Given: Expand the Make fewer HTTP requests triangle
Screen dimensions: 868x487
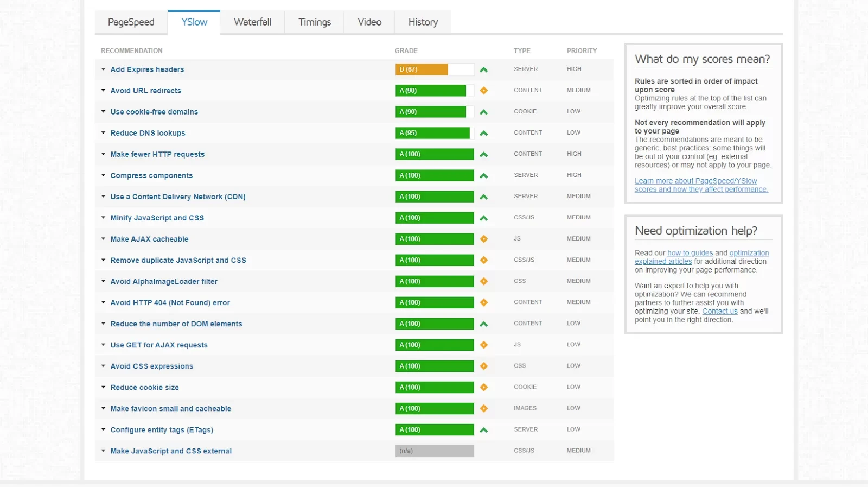Looking at the screenshot, I should pyautogui.click(x=103, y=154).
